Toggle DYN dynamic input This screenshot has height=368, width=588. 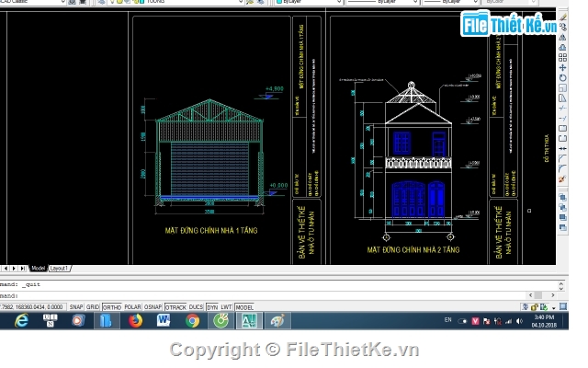click(x=212, y=307)
